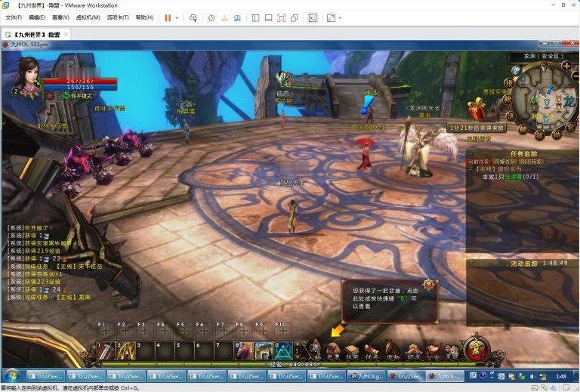Toggle the thumbnail bar view icon
Screen dimensions: 580x392
pos(269,18)
